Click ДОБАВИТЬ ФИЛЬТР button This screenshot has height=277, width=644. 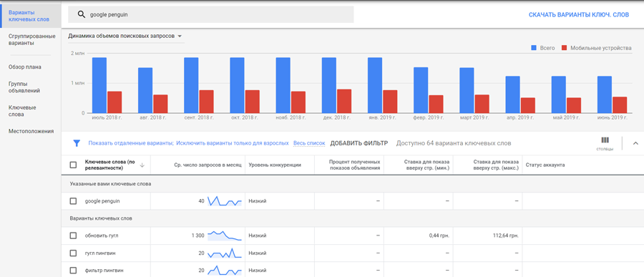(x=359, y=143)
